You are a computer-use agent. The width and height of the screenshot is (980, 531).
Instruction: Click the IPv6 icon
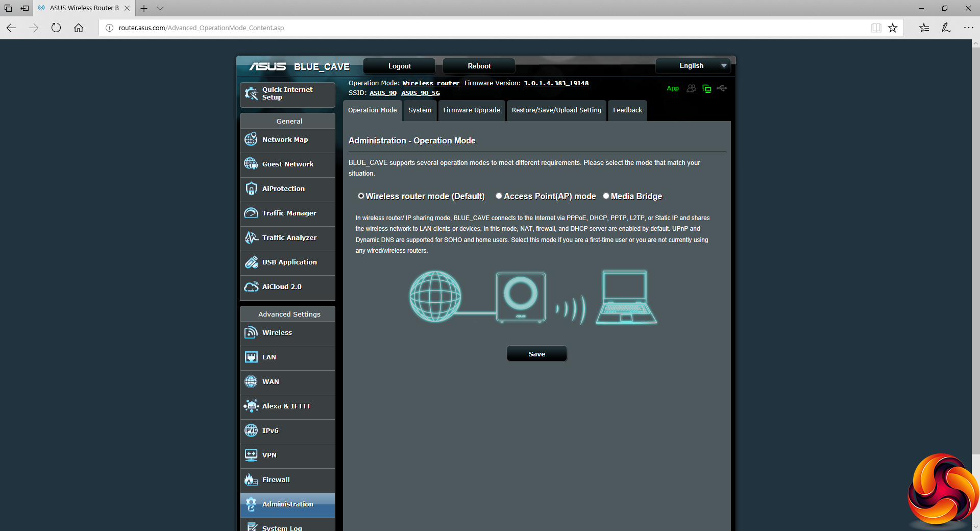coord(251,430)
